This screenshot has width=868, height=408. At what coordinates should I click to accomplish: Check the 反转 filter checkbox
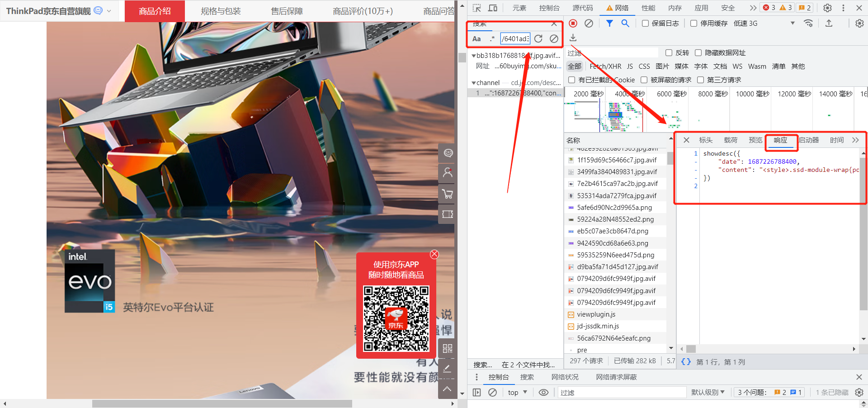pos(669,52)
